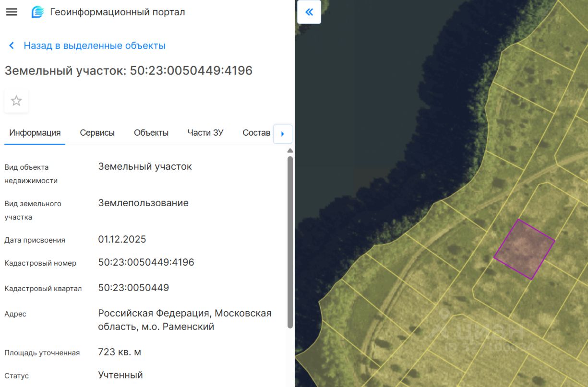Click the status value 'Учтенный'
Screen dimensions: 588x387
121,375
